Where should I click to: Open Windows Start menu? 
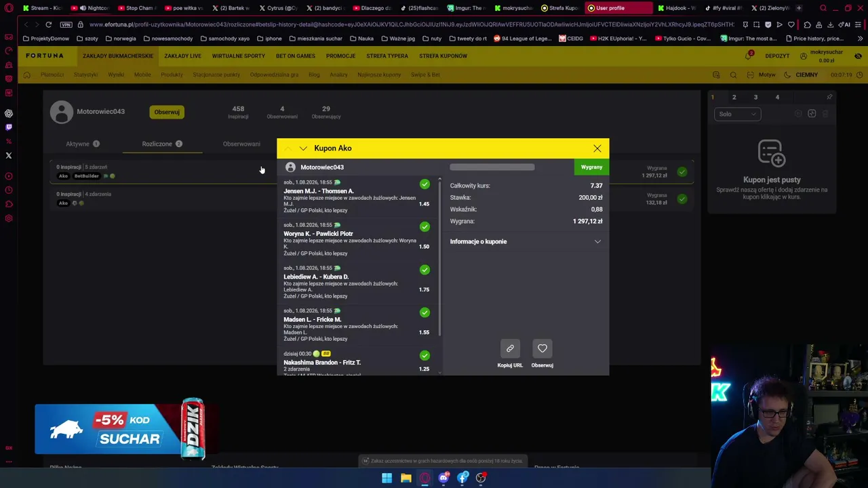coord(387,478)
